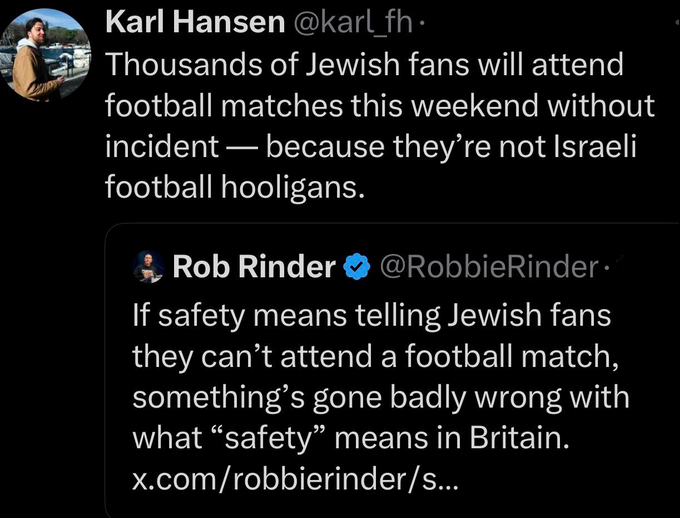
Task: Click Rob Rinder's small avatar icon
Action: click(150, 266)
